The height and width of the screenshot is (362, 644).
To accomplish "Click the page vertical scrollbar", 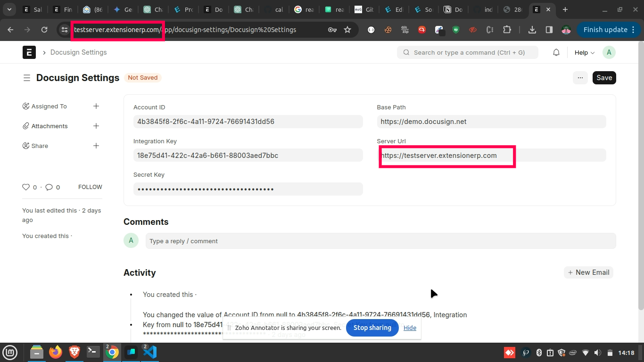I will (x=640, y=174).
